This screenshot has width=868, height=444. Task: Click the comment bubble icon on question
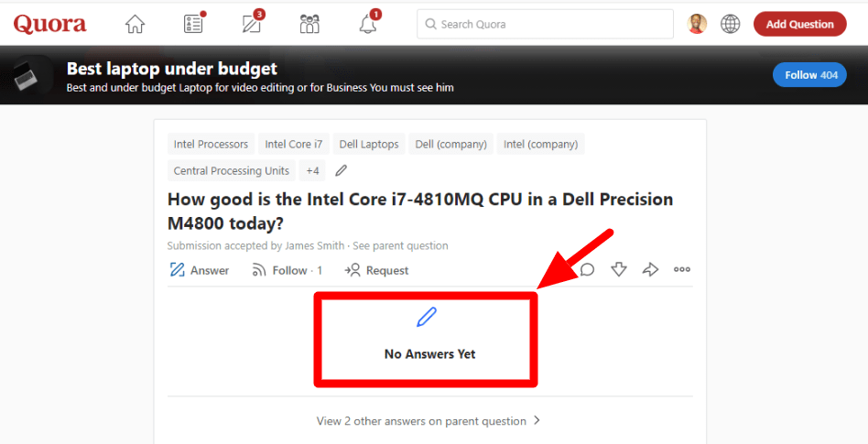coord(587,270)
